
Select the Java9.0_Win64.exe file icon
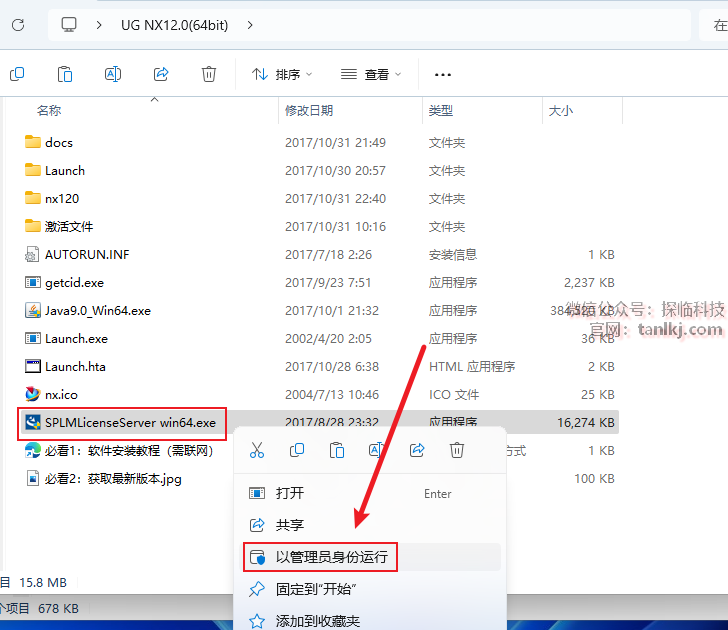coord(32,310)
